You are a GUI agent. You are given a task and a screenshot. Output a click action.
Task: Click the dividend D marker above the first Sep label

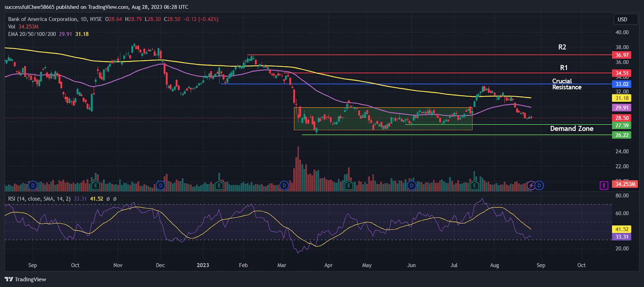[x=33, y=185]
